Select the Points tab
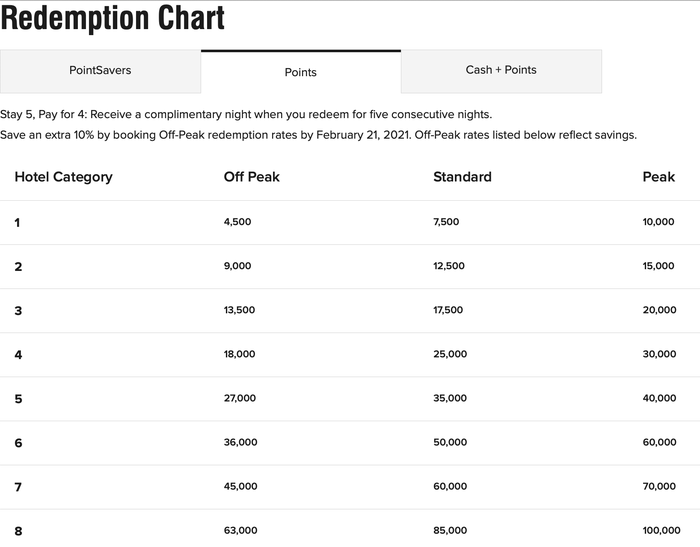The width and height of the screenshot is (700, 547). coord(300,72)
